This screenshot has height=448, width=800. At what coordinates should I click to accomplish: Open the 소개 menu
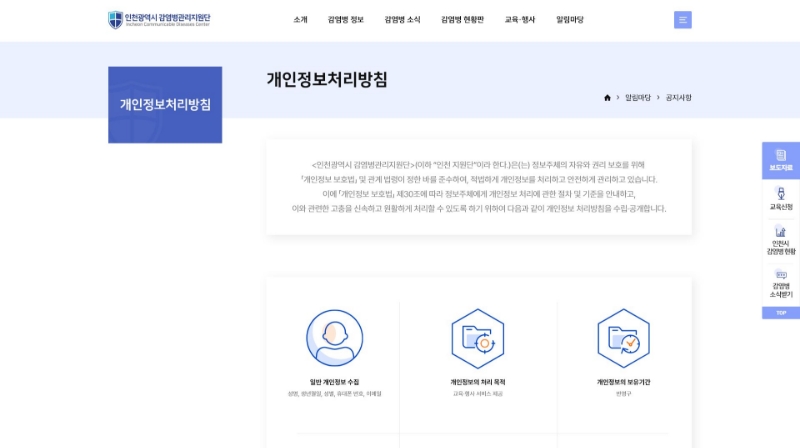pyautogui.click(x=301, y=20)
